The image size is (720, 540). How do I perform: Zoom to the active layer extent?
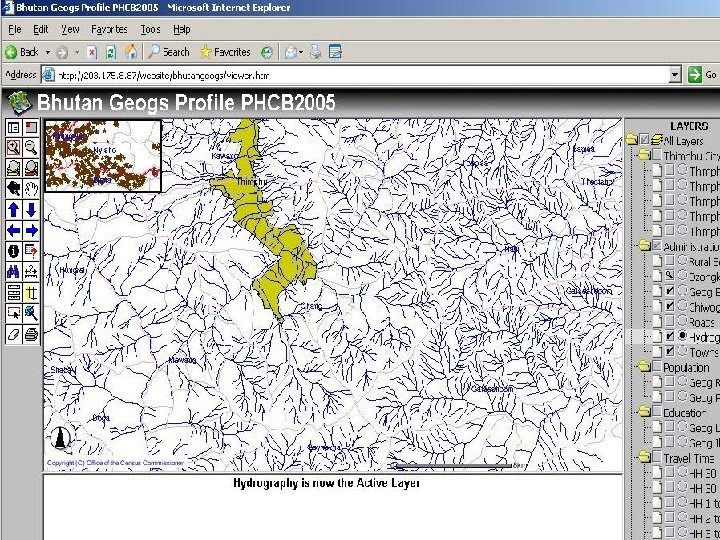coord(31,168)
